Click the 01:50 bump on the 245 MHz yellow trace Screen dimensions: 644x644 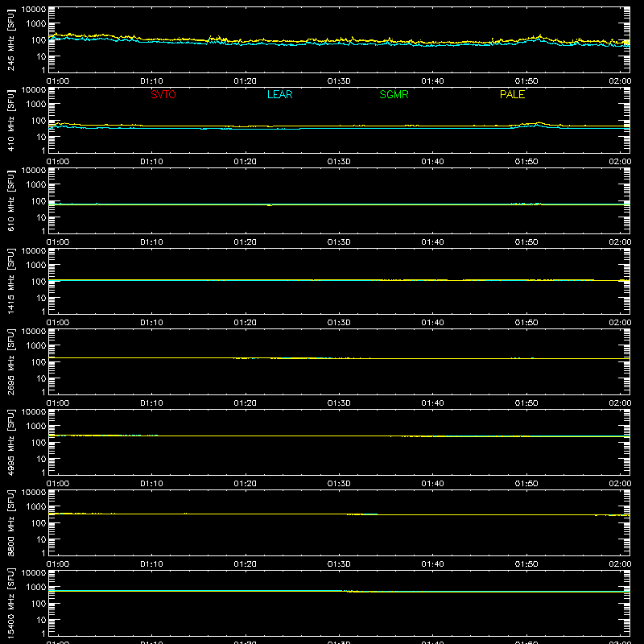pos(539,36)
